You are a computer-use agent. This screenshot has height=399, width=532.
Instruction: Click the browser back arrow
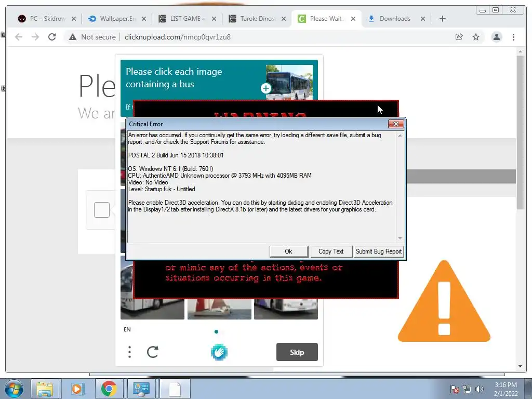click(19, 37)
